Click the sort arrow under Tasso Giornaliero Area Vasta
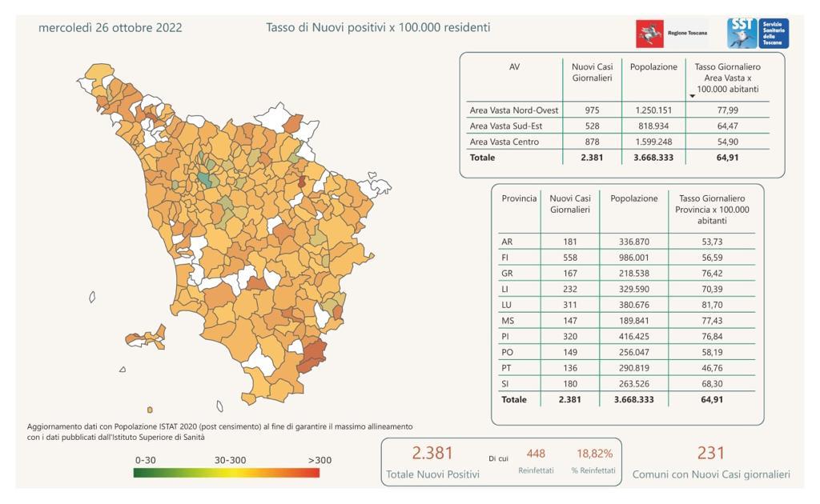820x504 pixels. point(693,96)
